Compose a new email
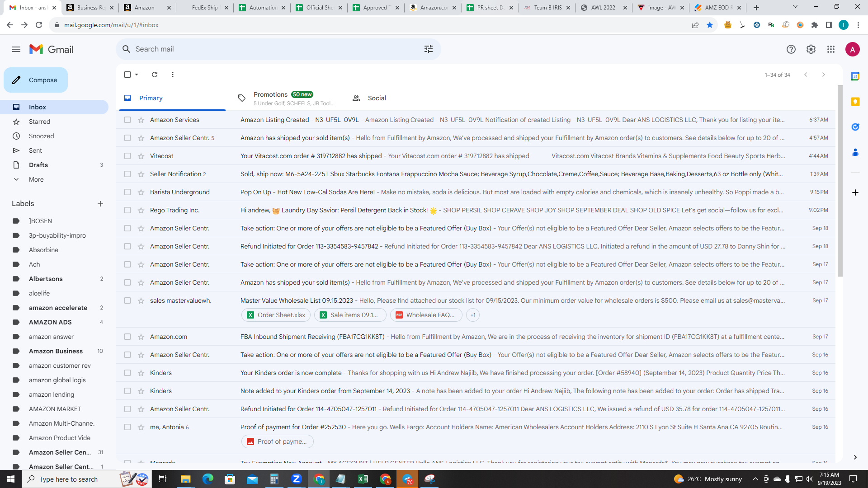This screenshot has width=868, height=488. coord(36,80)
